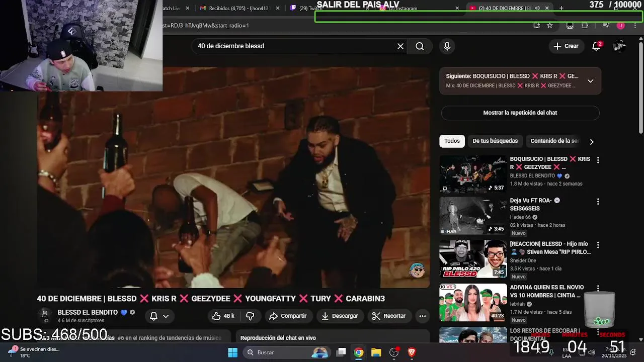Clear the YouTube search box text
The image size is (644, 362).
pos(400,46)
